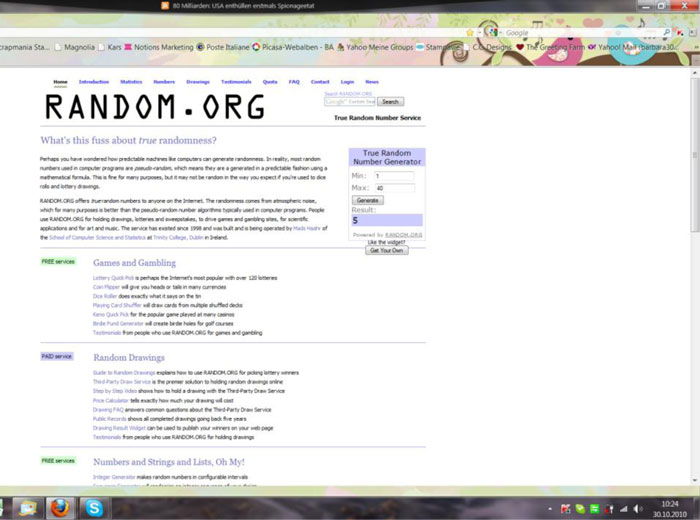Open the Yahoo Meine Groups bookmark
This screenshot has height=520, width=700.
click(375, 47)
